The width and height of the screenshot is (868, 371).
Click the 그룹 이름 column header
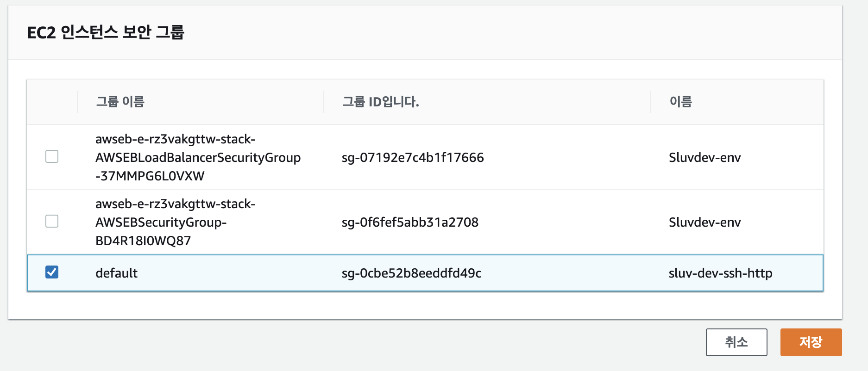(x=120, y=101)
